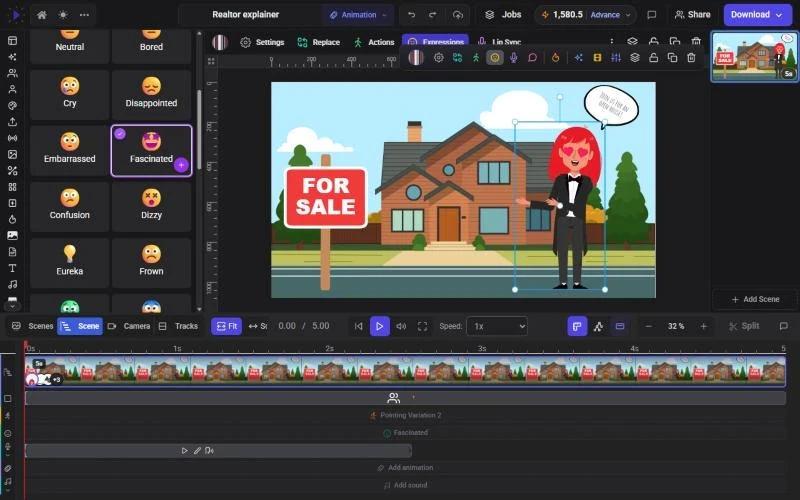Pick the Dizzy expression
Viewport: 800px width, 500px height.
point(152,207)
